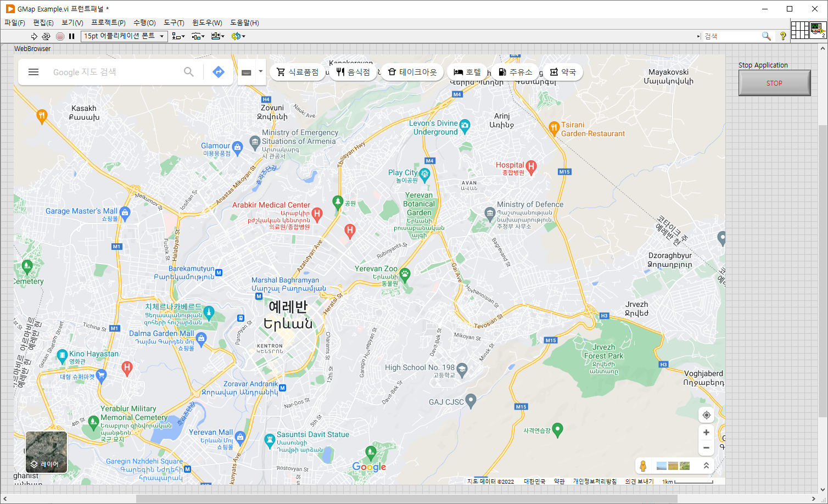Click the Yerevan Mall shopping marker
828x504 pixels.
pos(240,438)
